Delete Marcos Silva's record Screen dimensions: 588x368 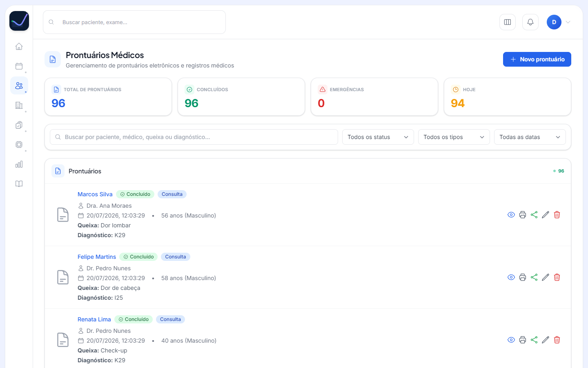coord(557,215)
